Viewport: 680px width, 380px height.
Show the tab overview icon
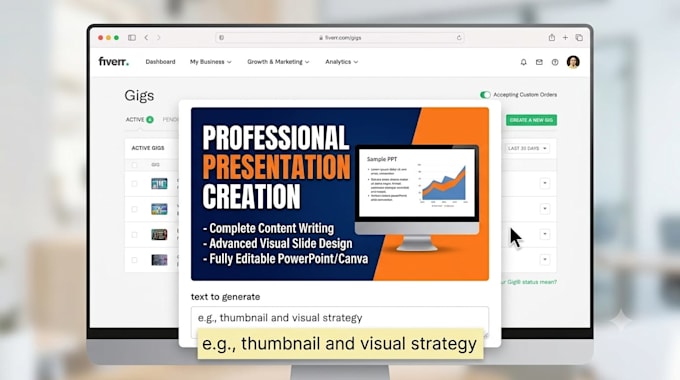579,38
